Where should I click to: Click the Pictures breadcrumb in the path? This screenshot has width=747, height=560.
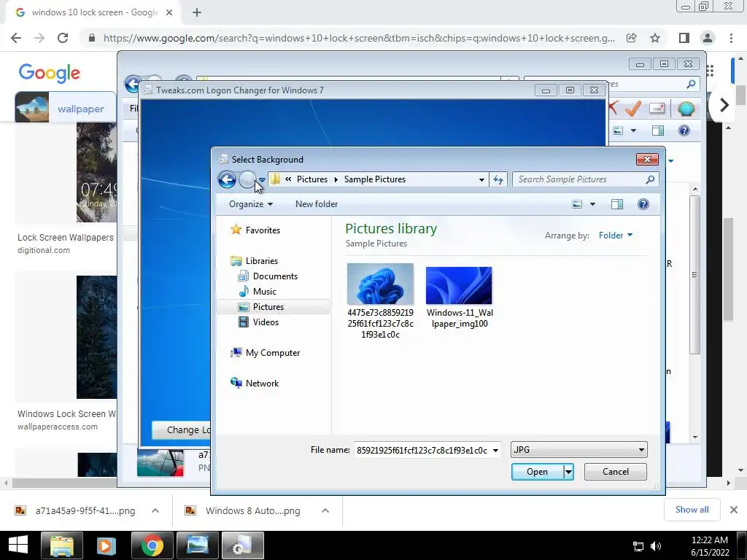(312, 179)
